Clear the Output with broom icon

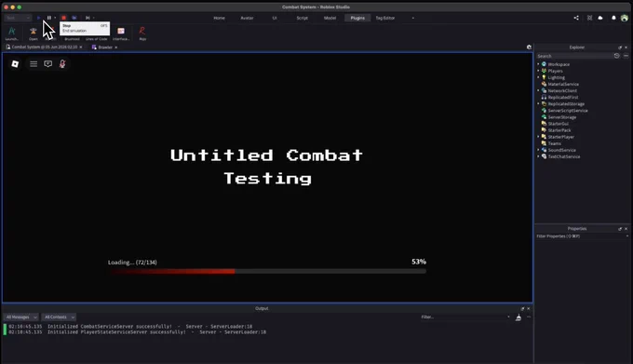[519, 317]
